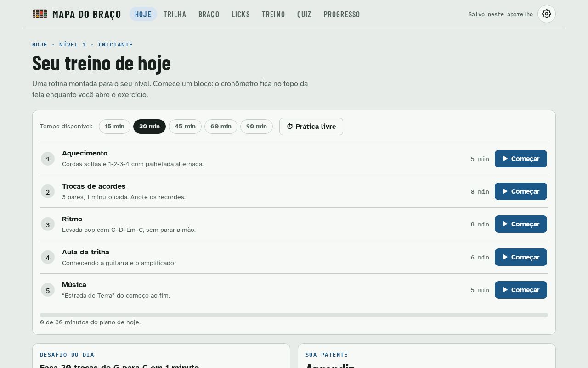Click the 6 min duration of Aula da trilha
The height and width of the screenshot is (368, 588).
click(480, 258)
